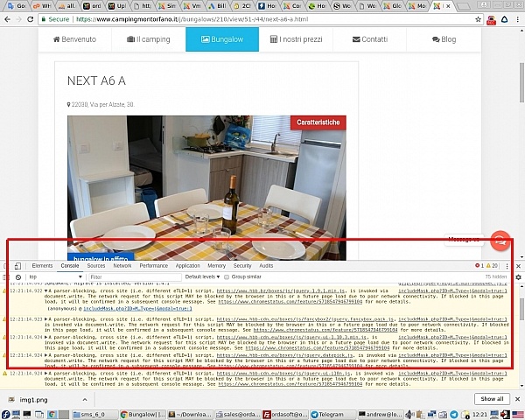
Task: Dismiss the downloads bar
Action: [x=518, y=399]
